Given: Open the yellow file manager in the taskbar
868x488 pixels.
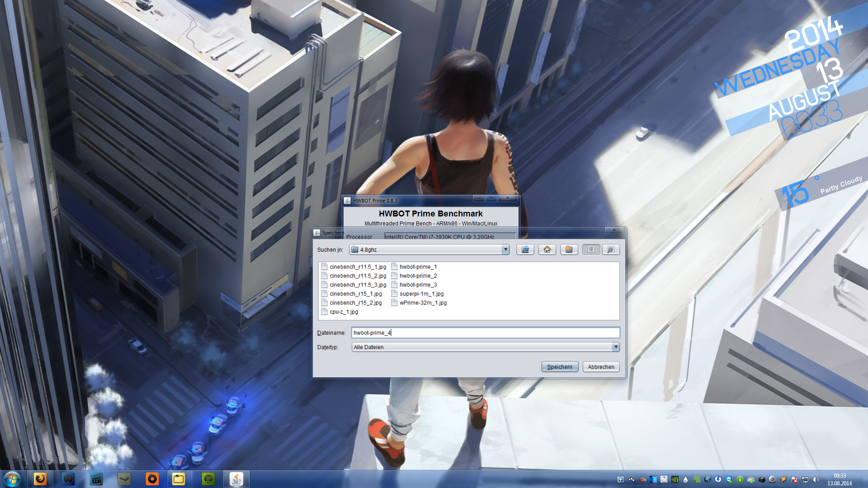Looking at the screenshot, I should 179,479.
